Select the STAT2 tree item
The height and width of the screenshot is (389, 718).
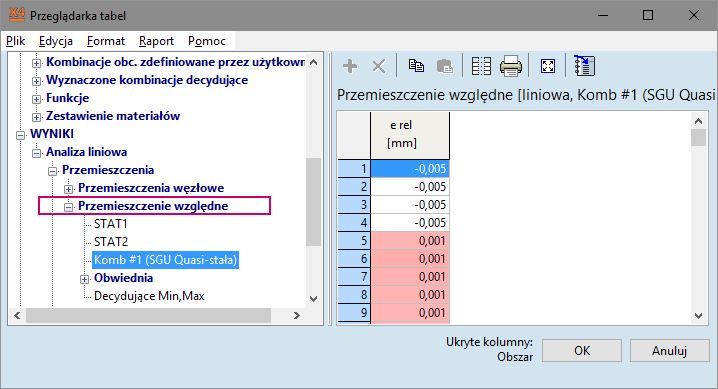110,242
